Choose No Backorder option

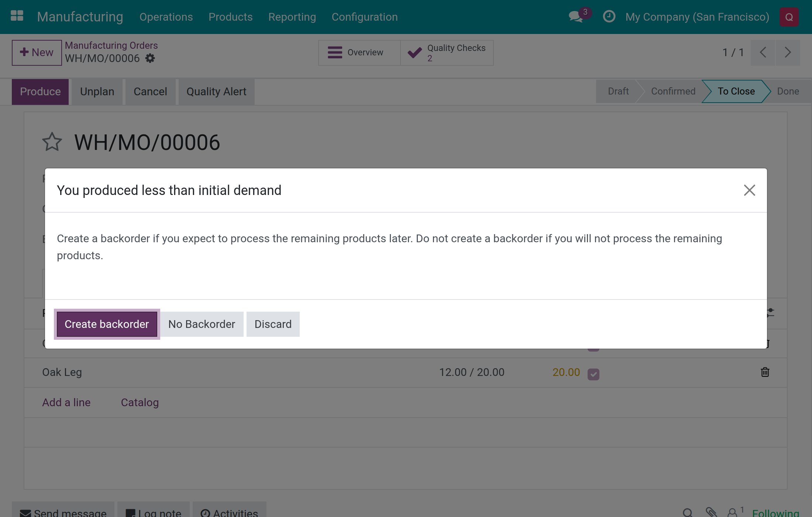coord(202,324)
